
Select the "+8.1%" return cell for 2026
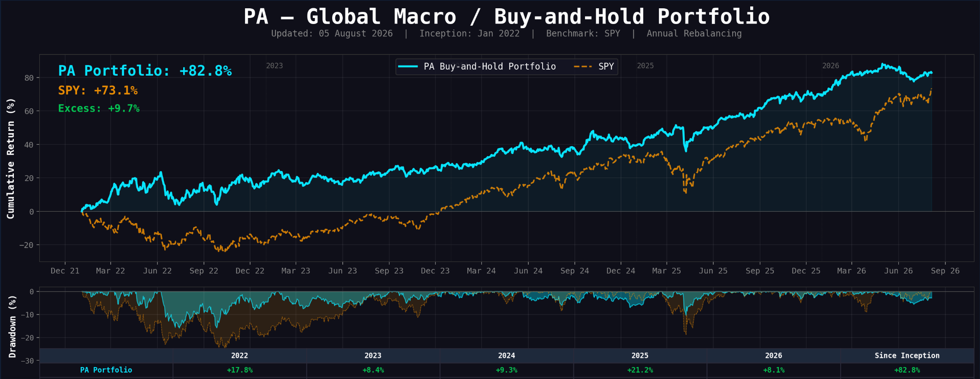click(x=774, y=370)
